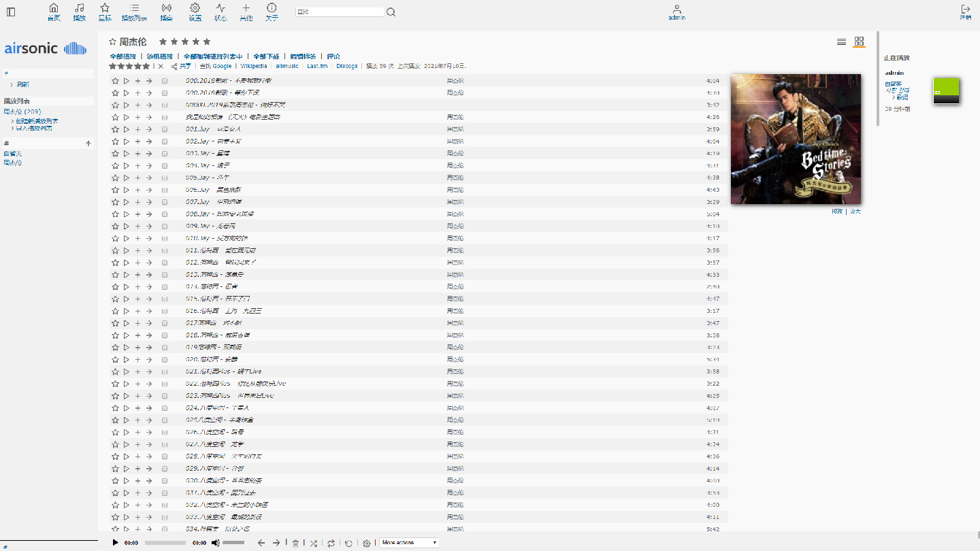Switch to grid view layout
The image size is (980, 551).
(859, 41)
